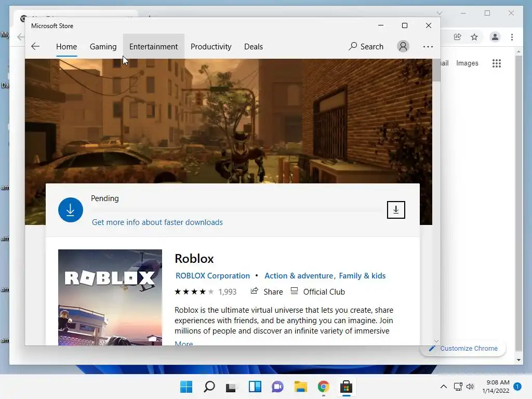Click the Store window vertical scrollbar thumb
This screenshot has height=399, width=532.
click(436, 71)
